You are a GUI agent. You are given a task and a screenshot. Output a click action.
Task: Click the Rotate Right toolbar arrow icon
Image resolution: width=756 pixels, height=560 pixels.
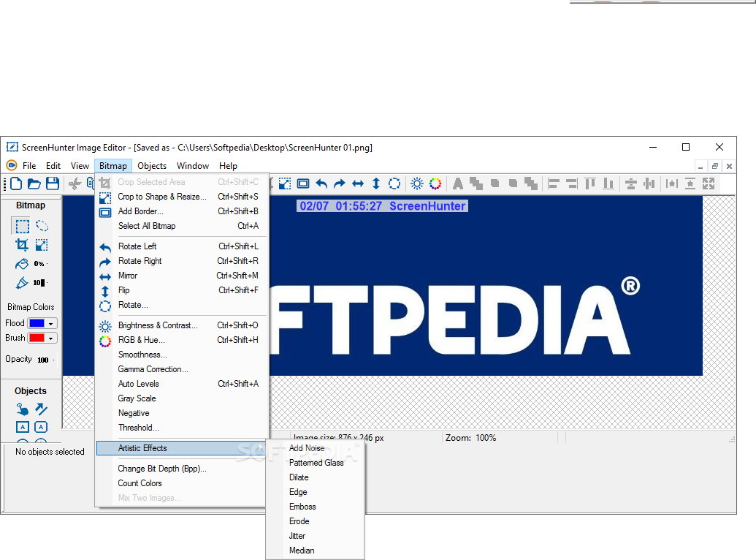point(340,183)
